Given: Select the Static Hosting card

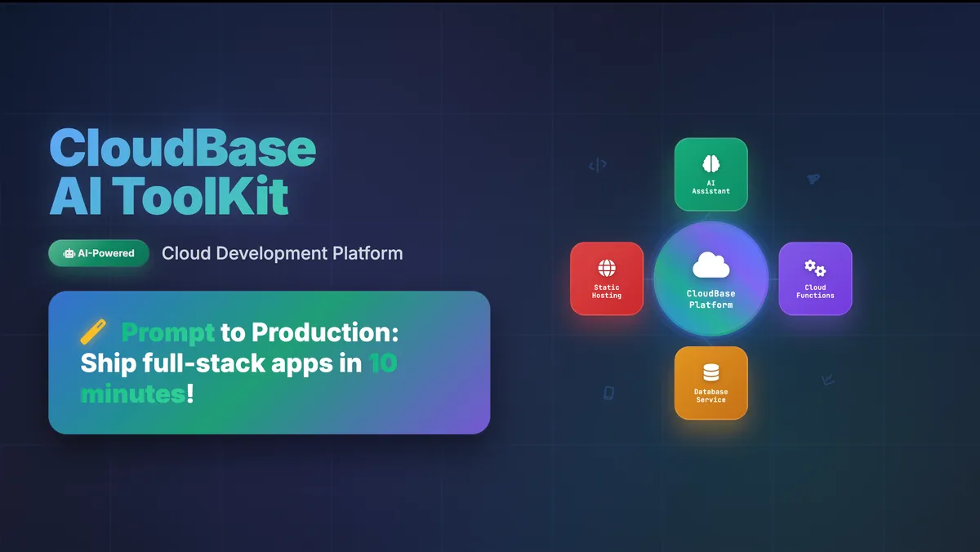Looking at the screenshot, I should (x=607, y=278).
